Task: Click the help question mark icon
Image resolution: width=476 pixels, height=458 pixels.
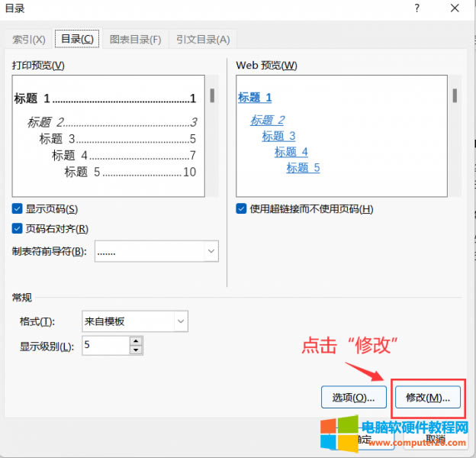Action: click(417, 8)
